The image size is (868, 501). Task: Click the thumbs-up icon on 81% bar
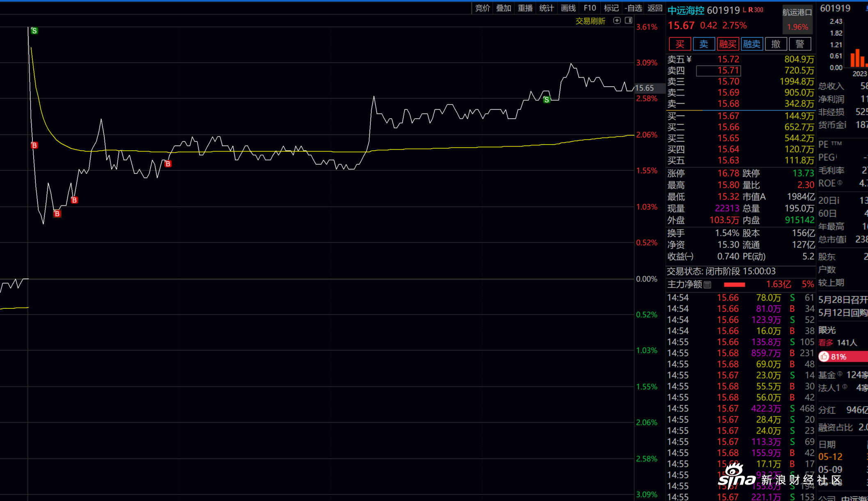pyautogui.click(x=824, y=357)
